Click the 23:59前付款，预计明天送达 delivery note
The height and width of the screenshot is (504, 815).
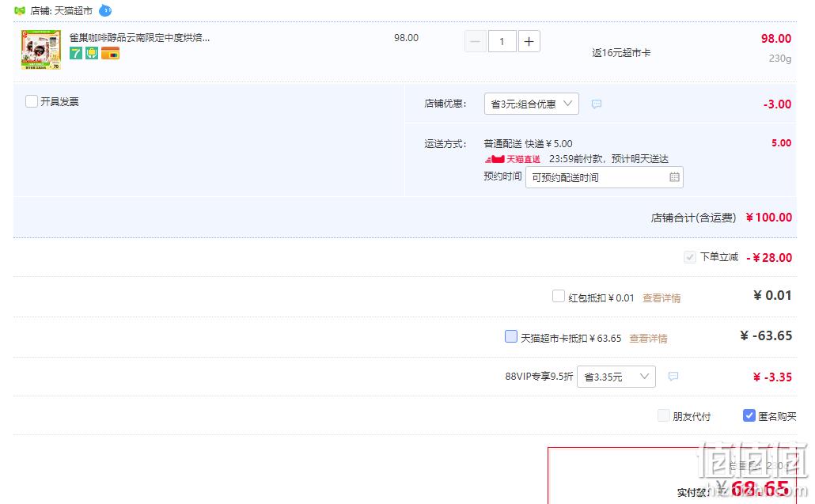(x=608, y=158)
